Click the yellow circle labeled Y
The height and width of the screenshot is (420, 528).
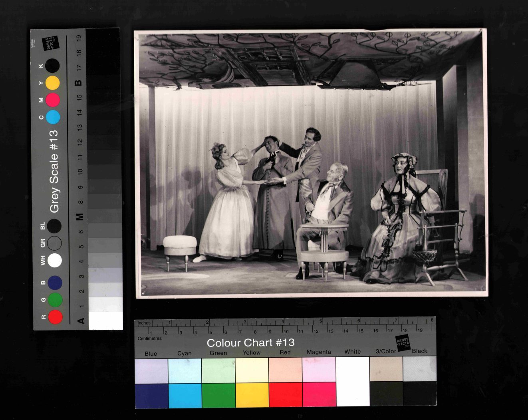point(53,83)
